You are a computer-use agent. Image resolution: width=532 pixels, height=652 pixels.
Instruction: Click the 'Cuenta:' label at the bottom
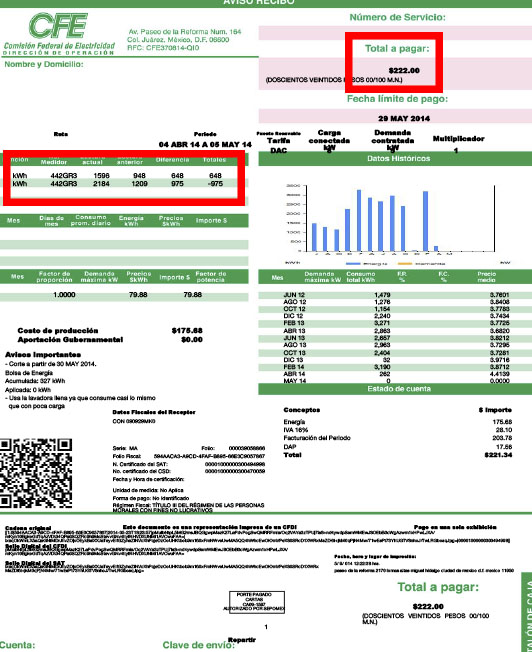[17, 645]
